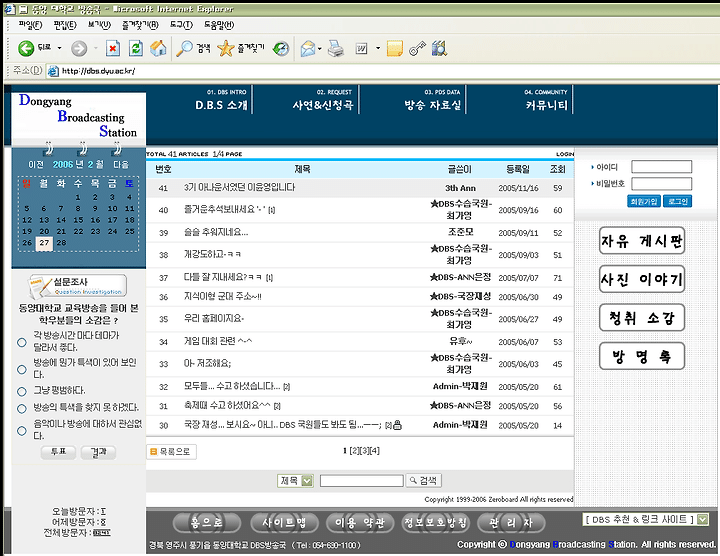The image size is (720, 556).
Task: Open the 자유 게시판 board button
Action: pos(641,241)
